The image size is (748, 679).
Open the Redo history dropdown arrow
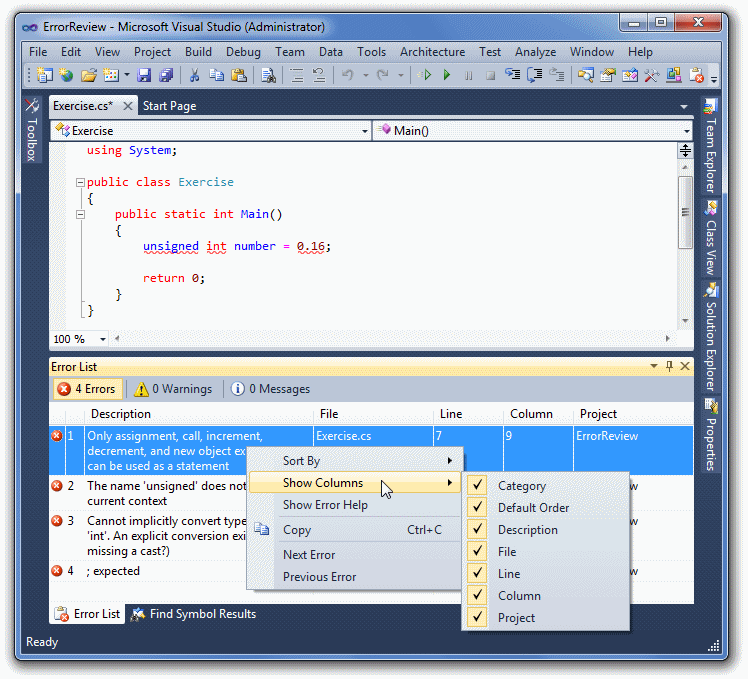[401, 75]
